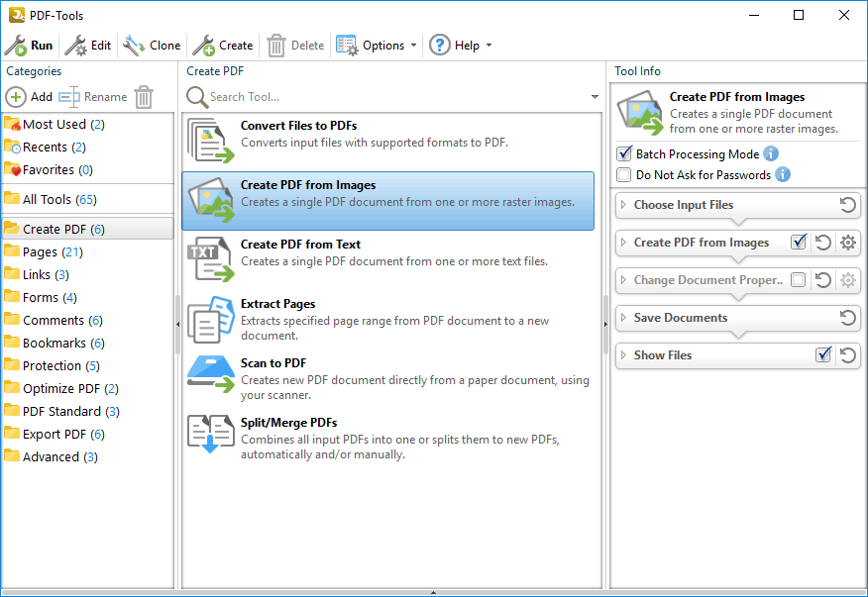This screenshot has width=868, height=597.
Task: Select the Split/Merge PDFs title
Action: pyautogui.click(x=289, y=422)
